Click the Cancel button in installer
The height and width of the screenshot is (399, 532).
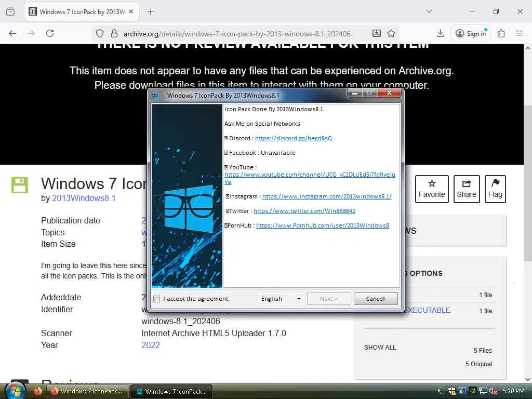point(375,299)
